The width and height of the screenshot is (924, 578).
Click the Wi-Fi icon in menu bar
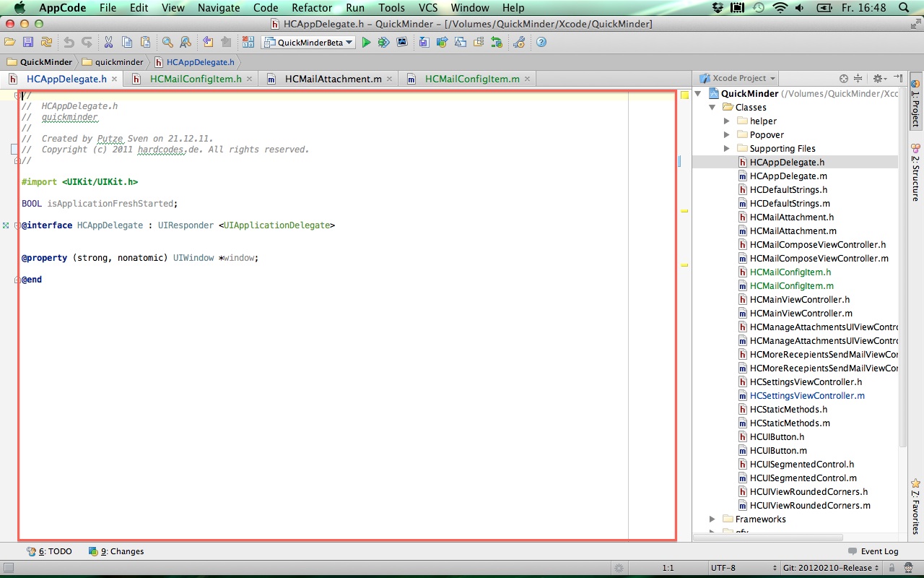(780, 8)
